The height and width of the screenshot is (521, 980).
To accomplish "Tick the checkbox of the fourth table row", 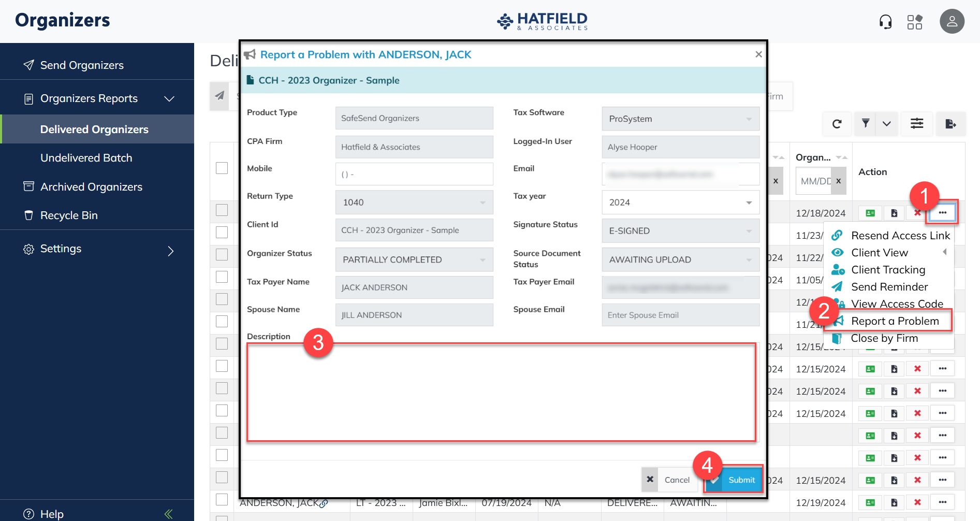I will point(222,277).
